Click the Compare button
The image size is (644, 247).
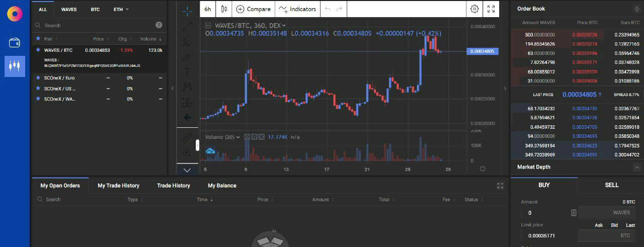click(253, 9)
